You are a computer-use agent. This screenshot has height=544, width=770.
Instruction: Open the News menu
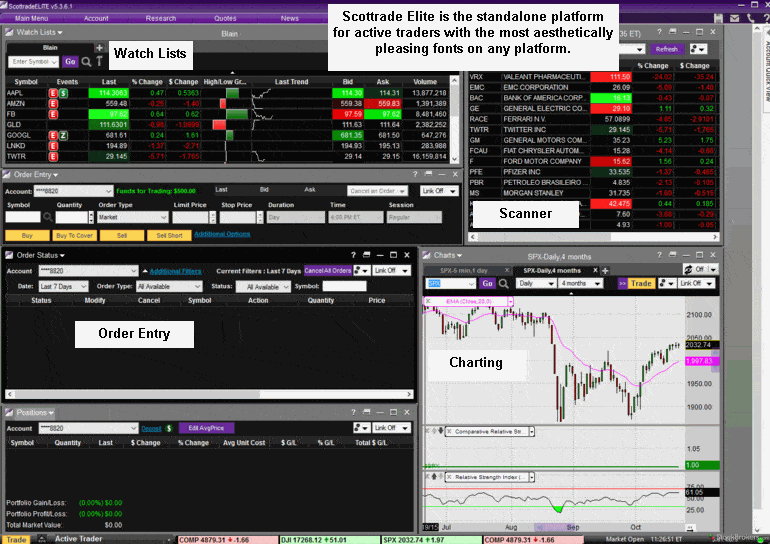click(x=290, y=18)
